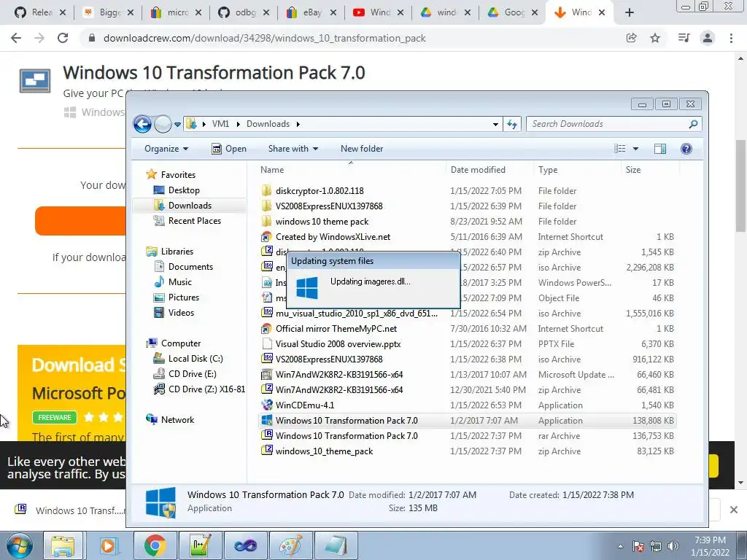The image size is (747, 560).
Task: Select Windows 10 Transformation Pack 7.0 application
Action: pyautogui.click(x=347, y=421)
